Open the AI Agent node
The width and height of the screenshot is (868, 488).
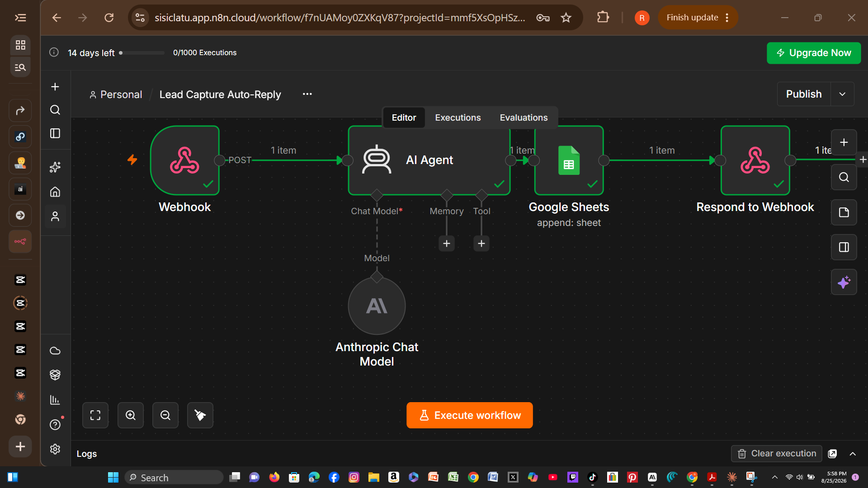click(x=429, y=160)
